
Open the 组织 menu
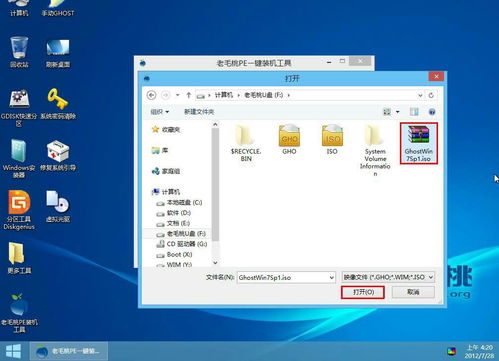click(160, 112)
